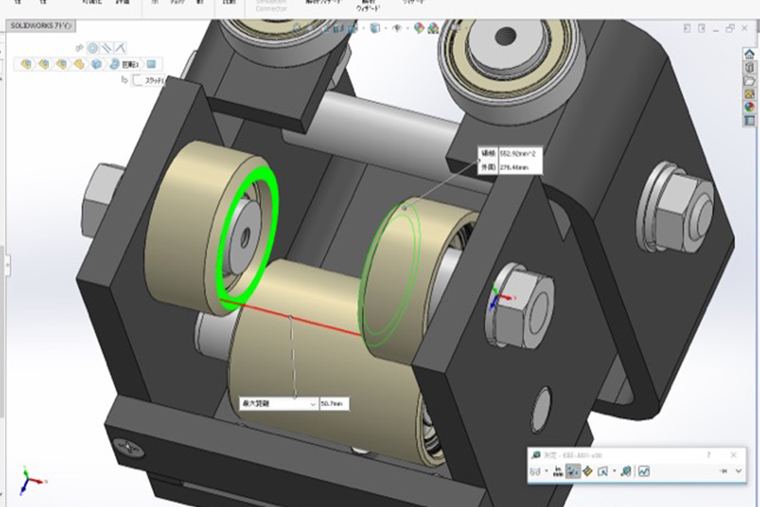Click the Display Style cube icon in the view toolbar
760x507 pixels.
click(x=375, y=29)
